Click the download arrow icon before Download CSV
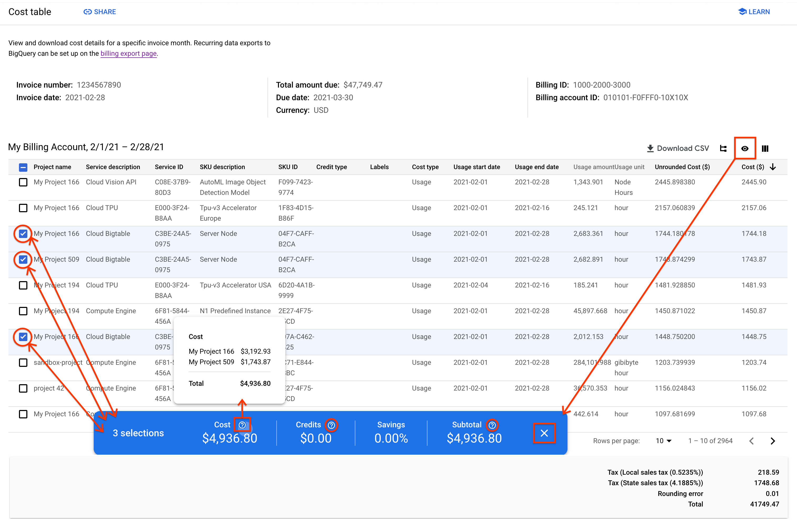Viewport: 797px width, 532px height. click(x=650, y=148)
